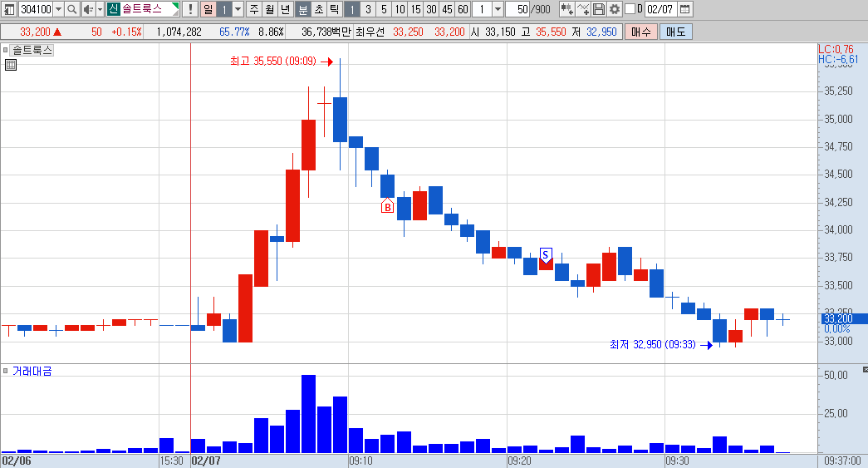This screenshot has width=868, height=468.
Task: Click the speaker sound alert icon
Action: coord(88,9)
